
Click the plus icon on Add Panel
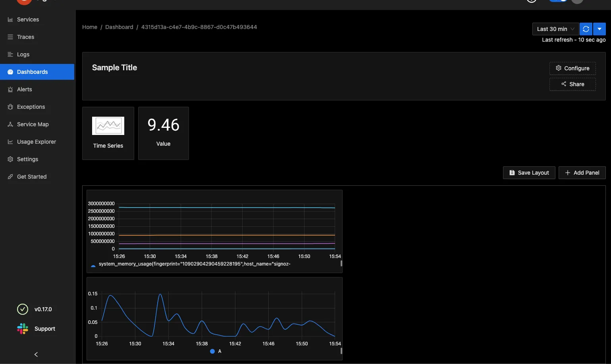568,173
